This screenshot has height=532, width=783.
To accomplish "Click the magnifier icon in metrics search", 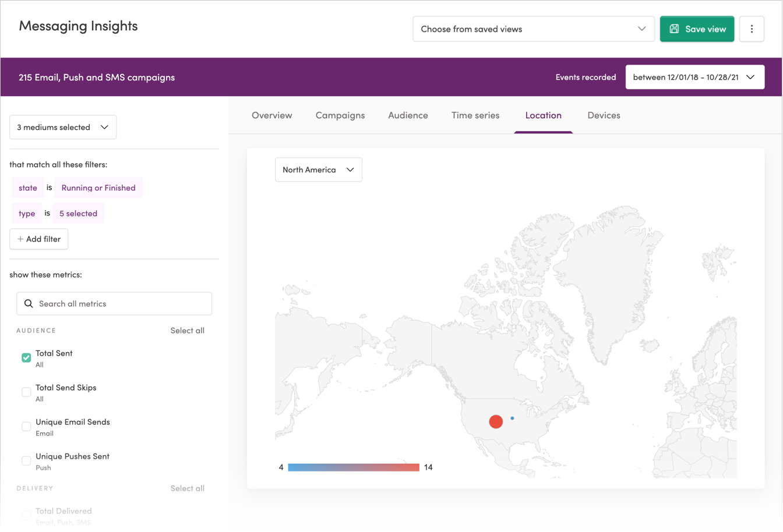I will pos(29,304).
